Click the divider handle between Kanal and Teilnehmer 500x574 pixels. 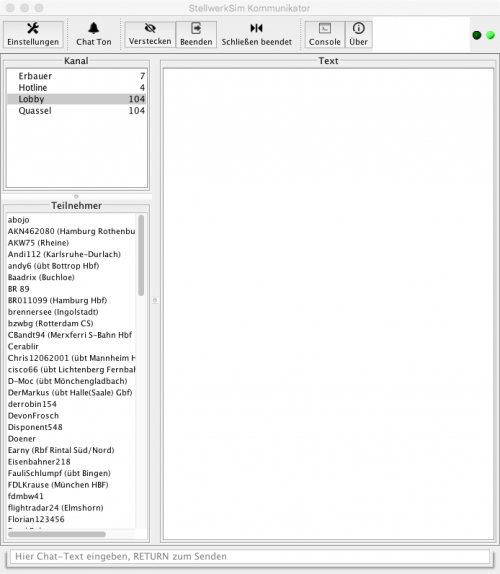(76, 197)
